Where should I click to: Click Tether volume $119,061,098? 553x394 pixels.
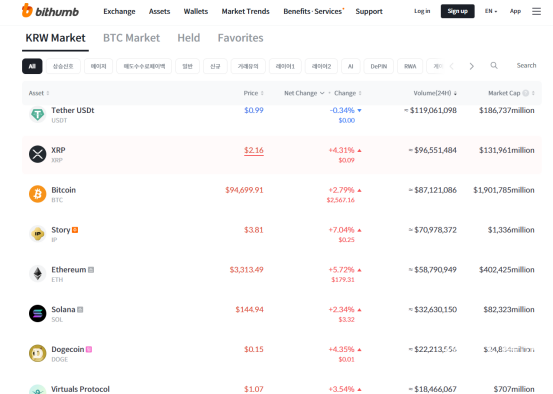pyautogui.click(x=433, y=110)
